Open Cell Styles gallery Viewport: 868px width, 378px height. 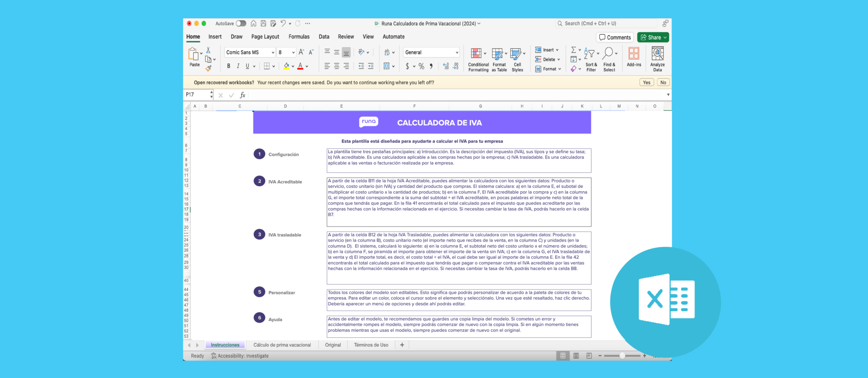[517, 60]
